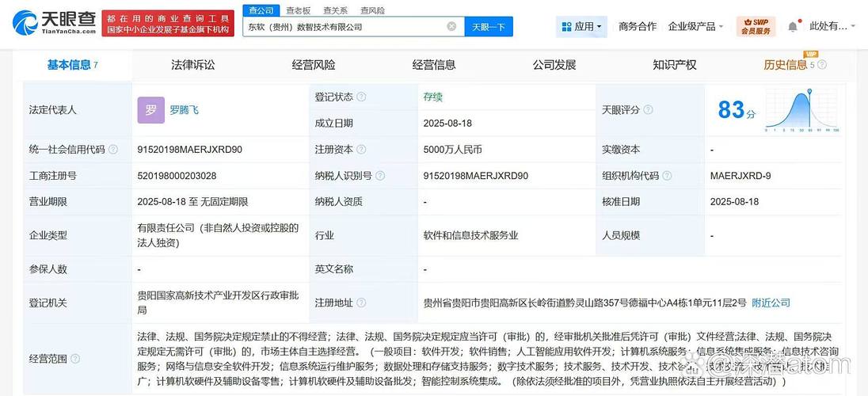Click the 83分 TianYan score value
Screen dimensions: 868x396
[737, 109]
